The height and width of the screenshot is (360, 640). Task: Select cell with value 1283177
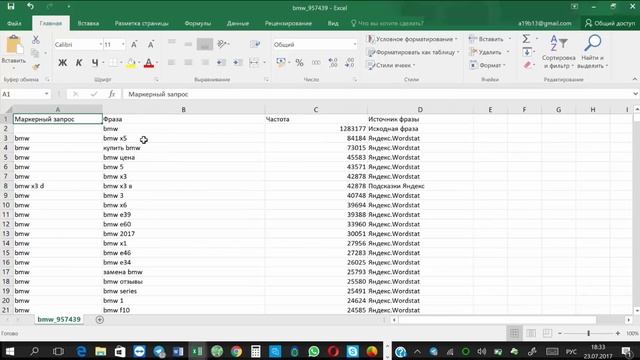point(316,129)
